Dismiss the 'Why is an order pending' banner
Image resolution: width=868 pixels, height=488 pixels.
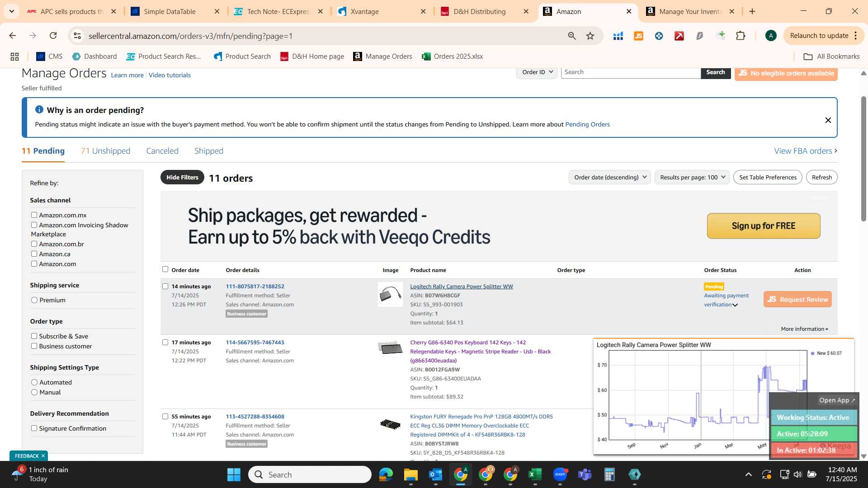(828, 120)
